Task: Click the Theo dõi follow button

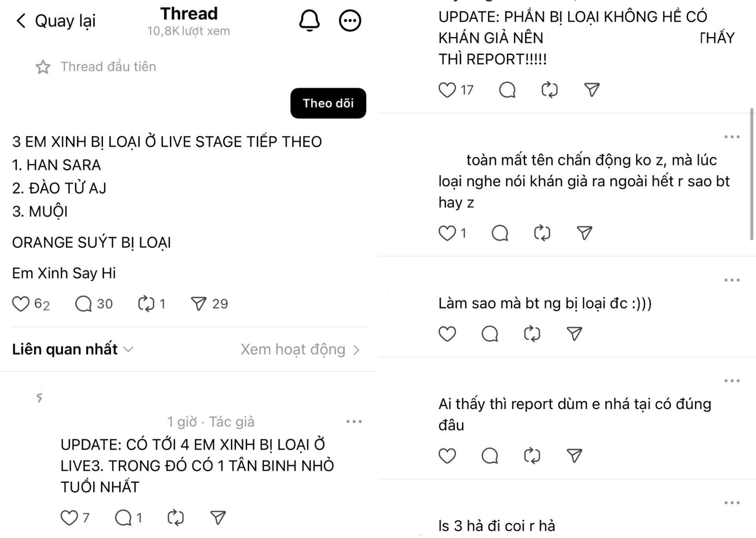Action: (328, 103)
